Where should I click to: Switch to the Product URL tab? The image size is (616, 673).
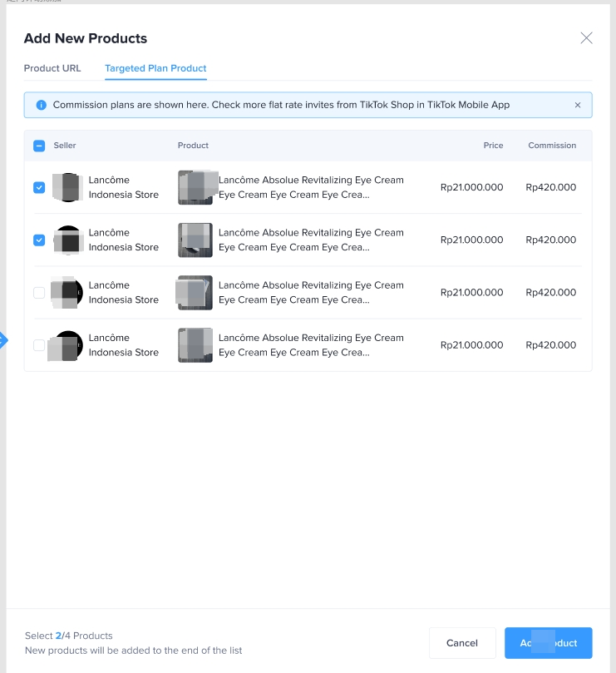[52, 68]
